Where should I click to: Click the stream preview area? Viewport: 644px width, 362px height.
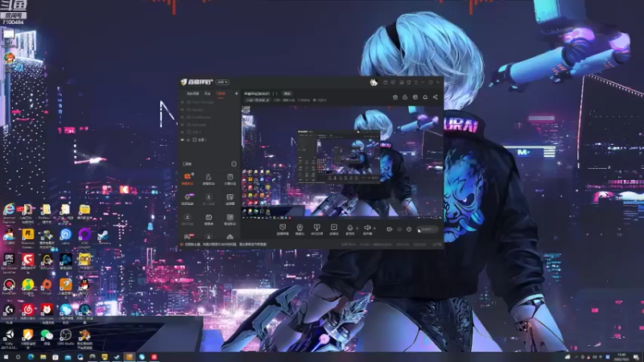coord(342,162)
